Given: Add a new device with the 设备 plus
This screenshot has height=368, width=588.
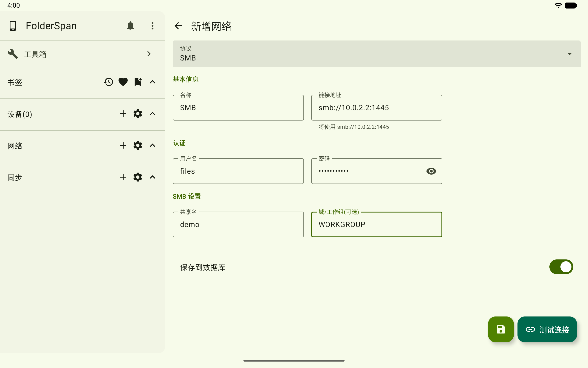Looking at the screenshot, I should (123, 114).
